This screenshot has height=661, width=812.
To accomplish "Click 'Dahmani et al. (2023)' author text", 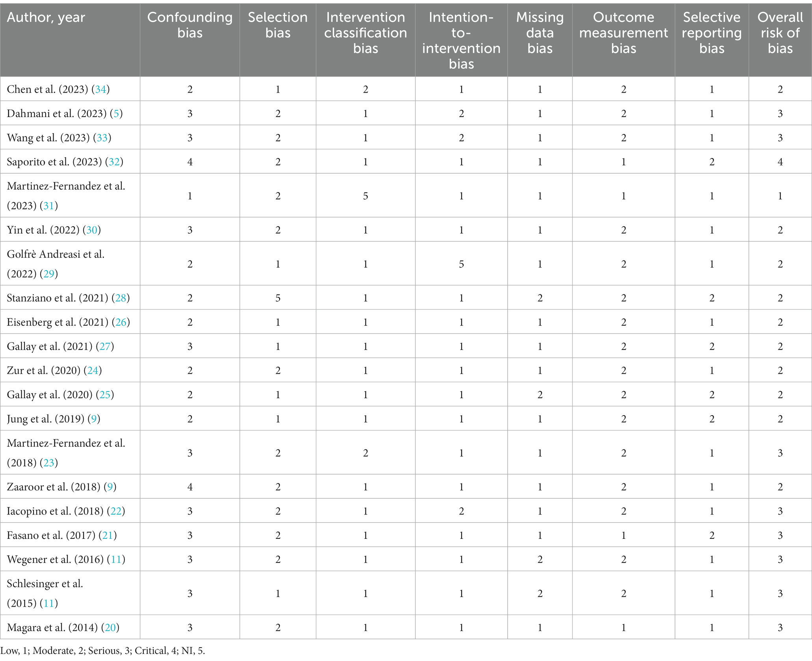I will tap(57, 113).
